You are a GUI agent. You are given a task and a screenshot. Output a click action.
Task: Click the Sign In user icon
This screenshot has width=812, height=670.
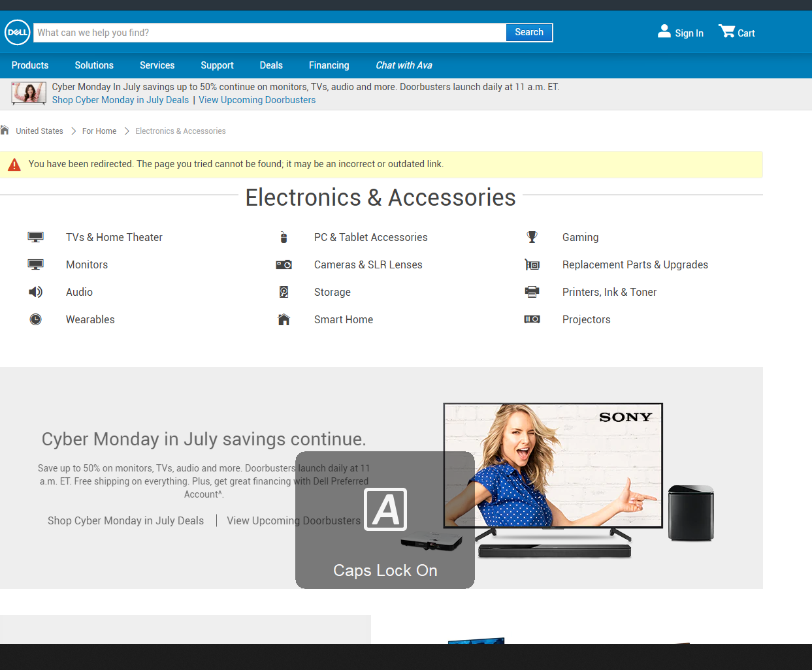pyautogui.click(x=664, y=31)
